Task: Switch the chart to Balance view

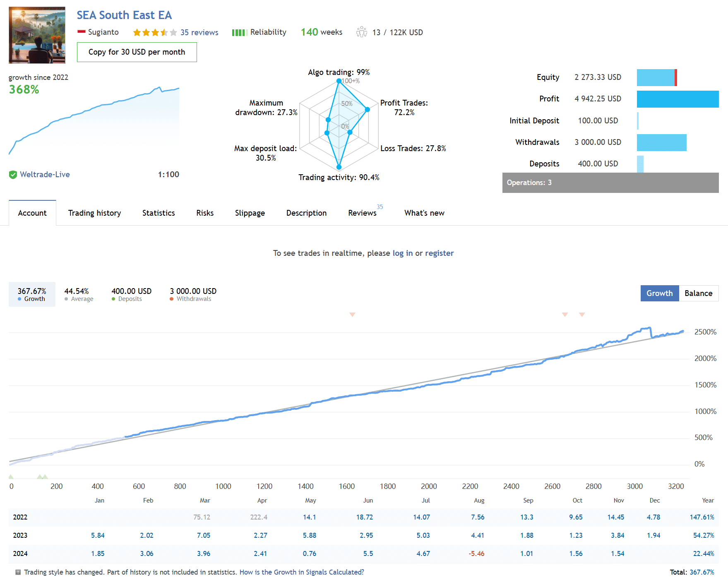Action: coord(698,293)
